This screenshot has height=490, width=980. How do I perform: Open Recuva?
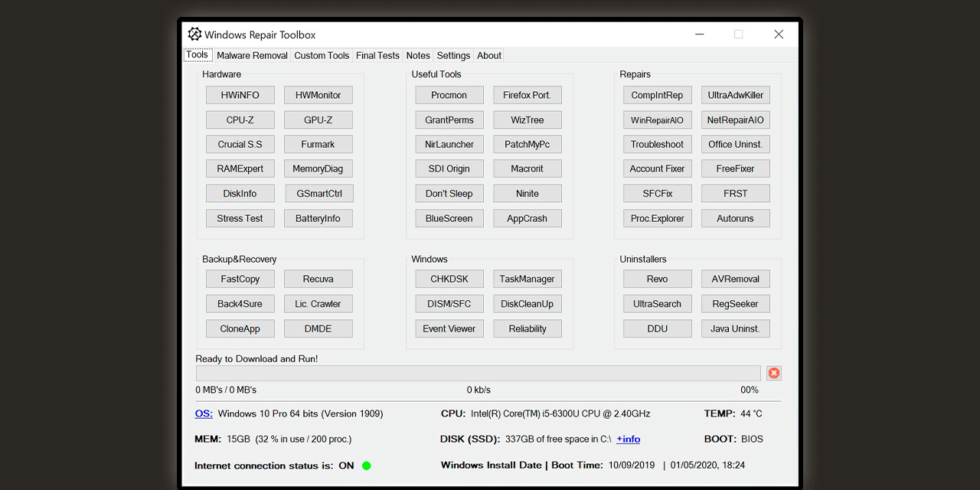tap(318, 279)
